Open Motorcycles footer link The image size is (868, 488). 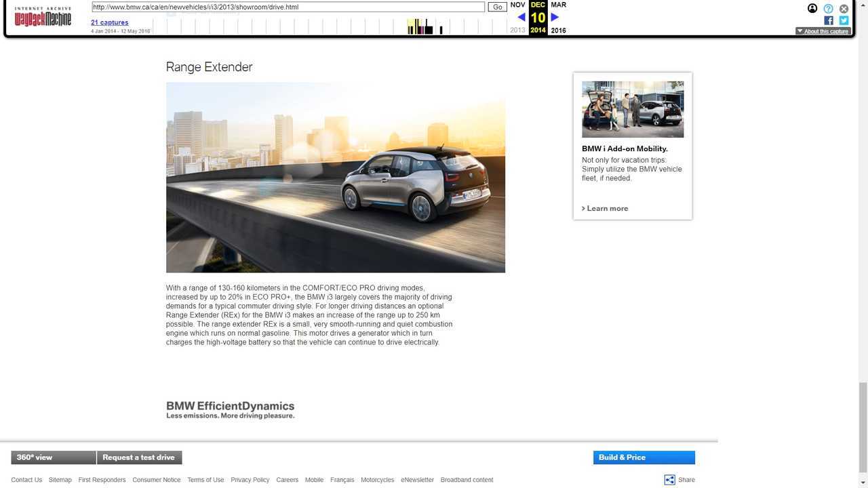pyautogui.click(x=377, y=480)
